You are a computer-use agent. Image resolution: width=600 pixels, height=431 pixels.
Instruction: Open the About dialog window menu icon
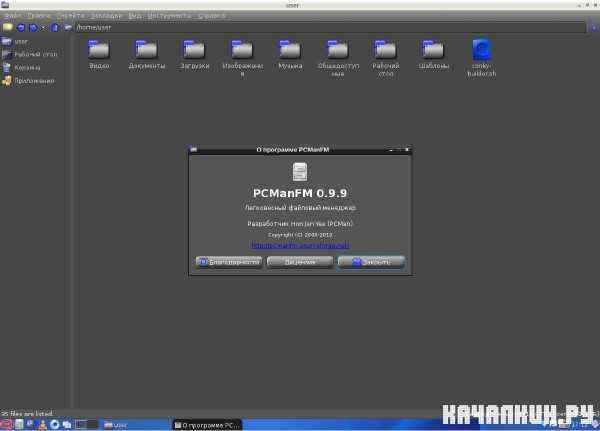193,149
